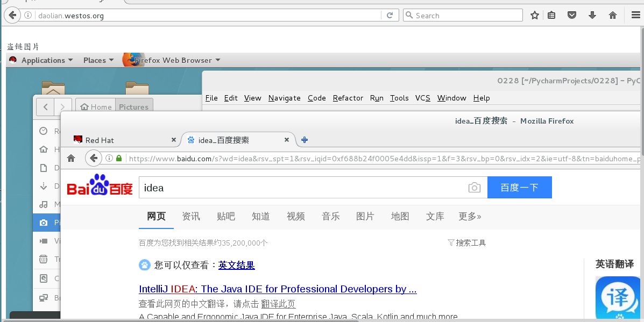Click outer browser back arrow button
This screenshot has width=644, height=322.
(x=12, y=15)
